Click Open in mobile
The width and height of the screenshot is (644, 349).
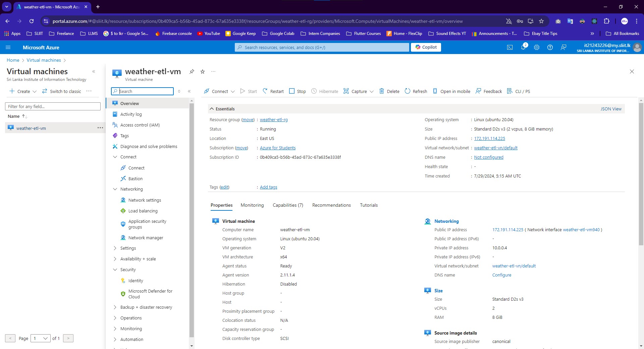[451, 91]
